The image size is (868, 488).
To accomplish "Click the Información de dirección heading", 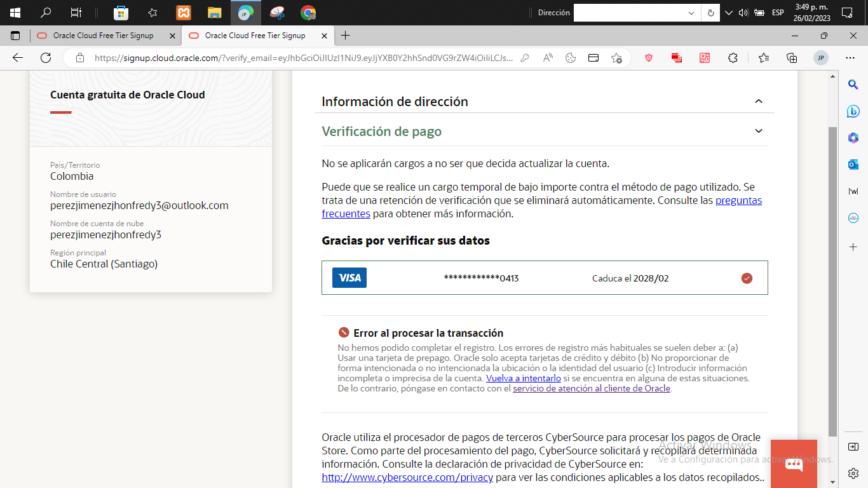I will (x=395, y=102).
